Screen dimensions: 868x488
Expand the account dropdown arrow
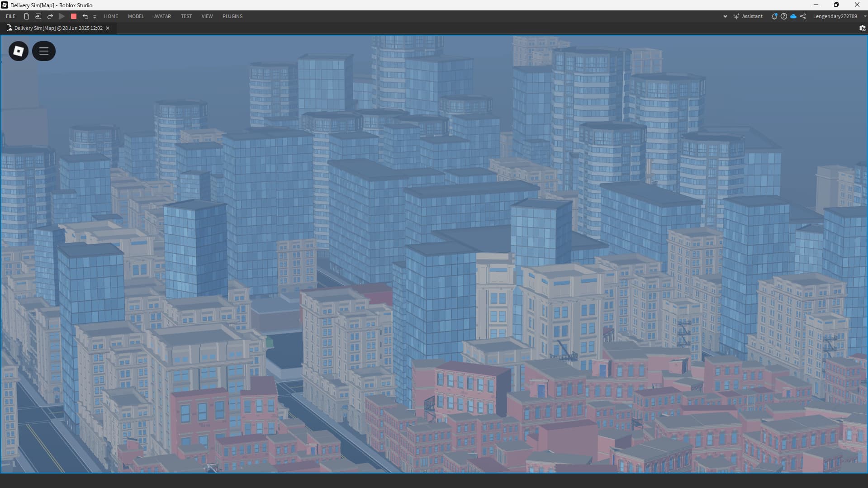tap(865, 16)
